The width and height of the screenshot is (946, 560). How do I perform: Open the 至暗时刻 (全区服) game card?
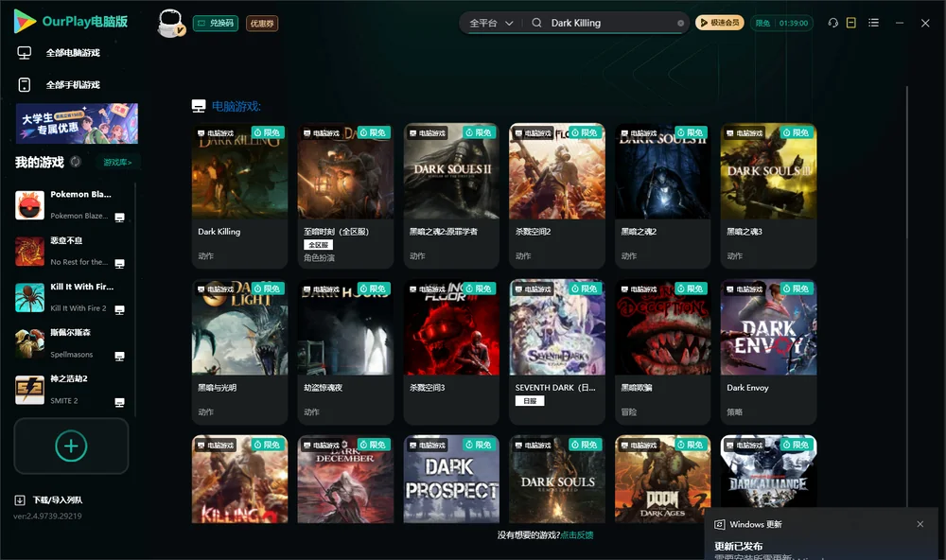pos(345,196)
